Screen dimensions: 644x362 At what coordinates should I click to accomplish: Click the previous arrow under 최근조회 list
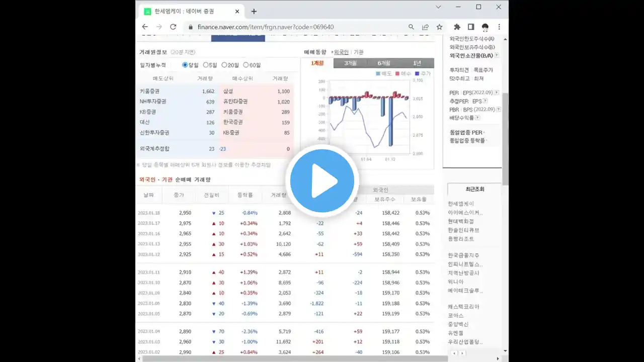coord(455,353)
